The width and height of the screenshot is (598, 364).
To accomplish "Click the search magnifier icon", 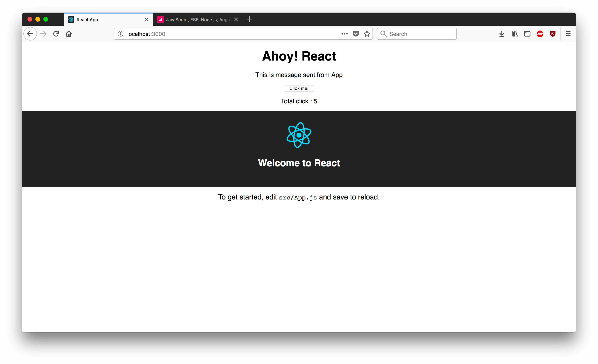I will [383, 34].
